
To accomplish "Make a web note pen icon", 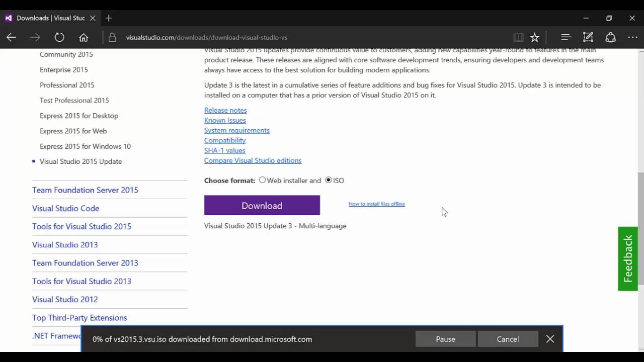I will click(x=588, y=37).
